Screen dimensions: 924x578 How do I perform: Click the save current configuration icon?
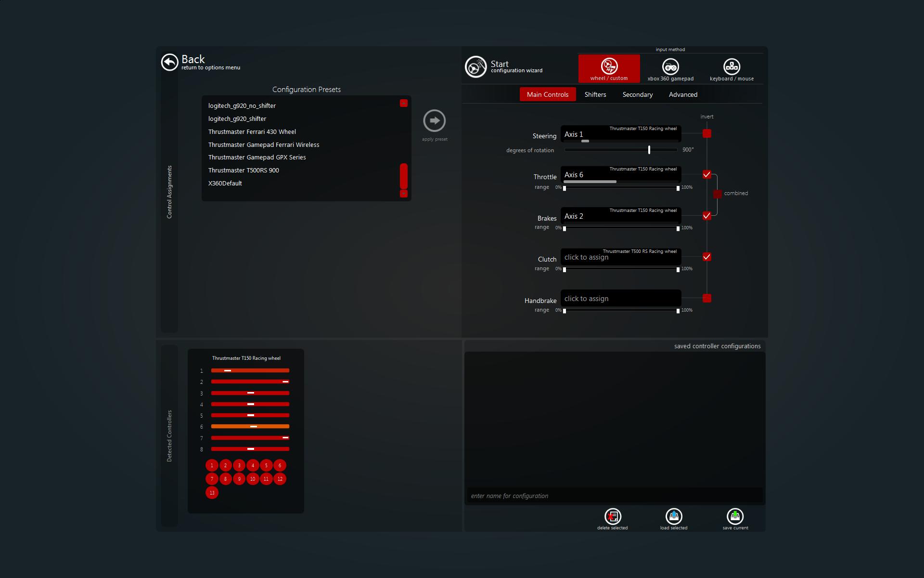(735, 516)
